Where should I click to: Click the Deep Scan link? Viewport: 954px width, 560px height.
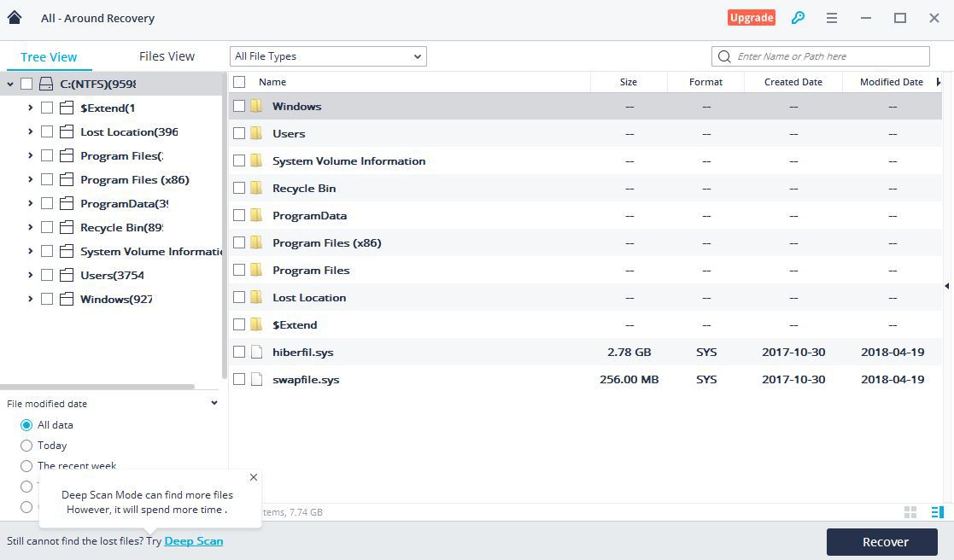pyautogui.click(x=193, y=541)
